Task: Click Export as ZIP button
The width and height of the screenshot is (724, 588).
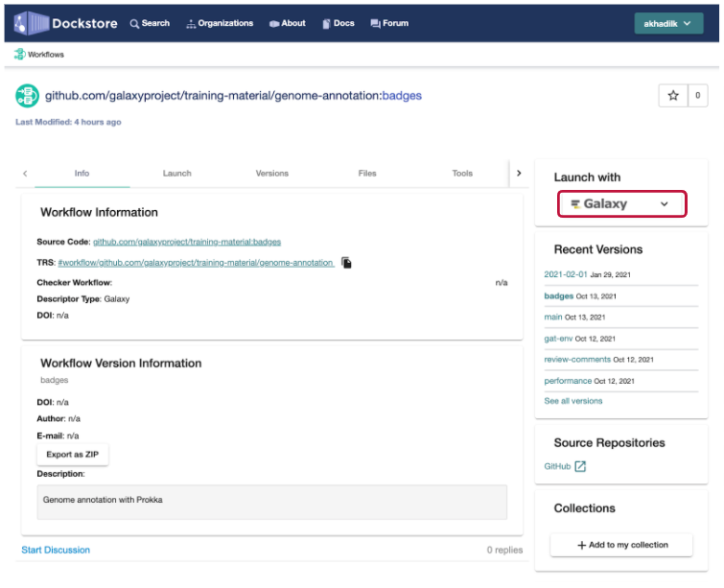Action: pos(73,455)
